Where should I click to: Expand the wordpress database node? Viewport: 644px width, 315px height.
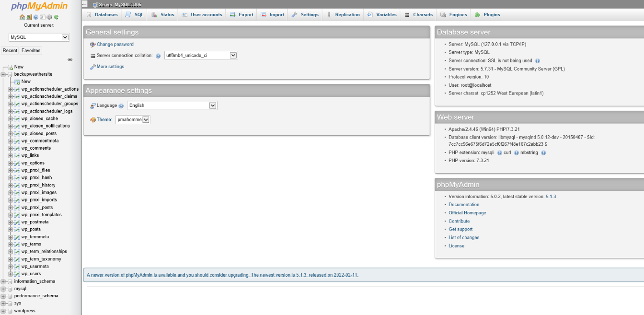[3, 311]
